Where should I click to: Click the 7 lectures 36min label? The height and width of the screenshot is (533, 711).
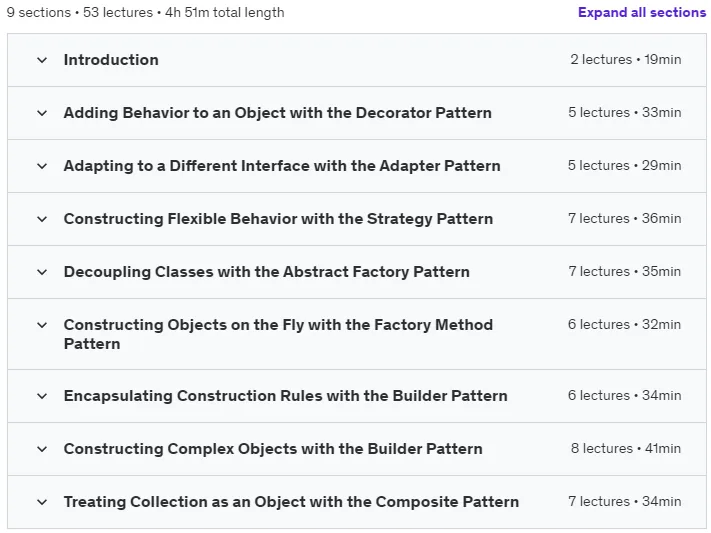pos(625,219)
